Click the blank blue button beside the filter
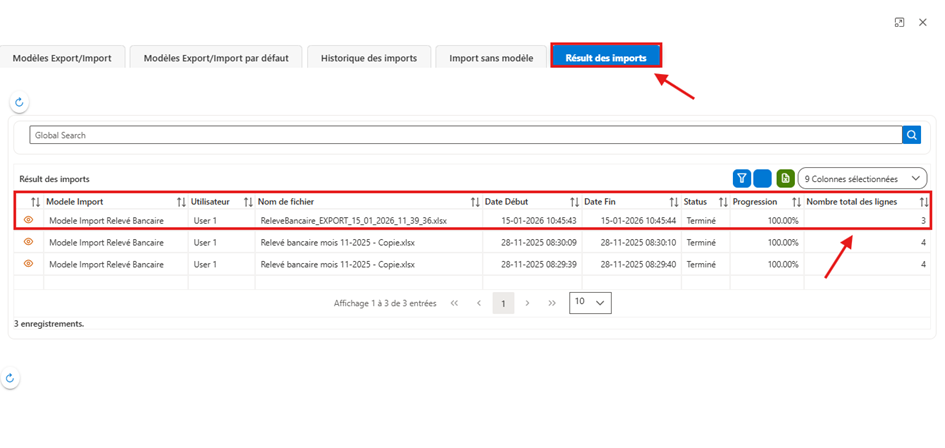 pyautogui.click(x=762, y=178)
